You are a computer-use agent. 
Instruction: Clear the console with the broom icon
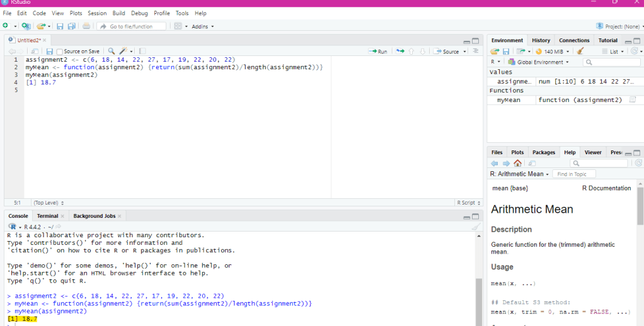coord(476,226)
